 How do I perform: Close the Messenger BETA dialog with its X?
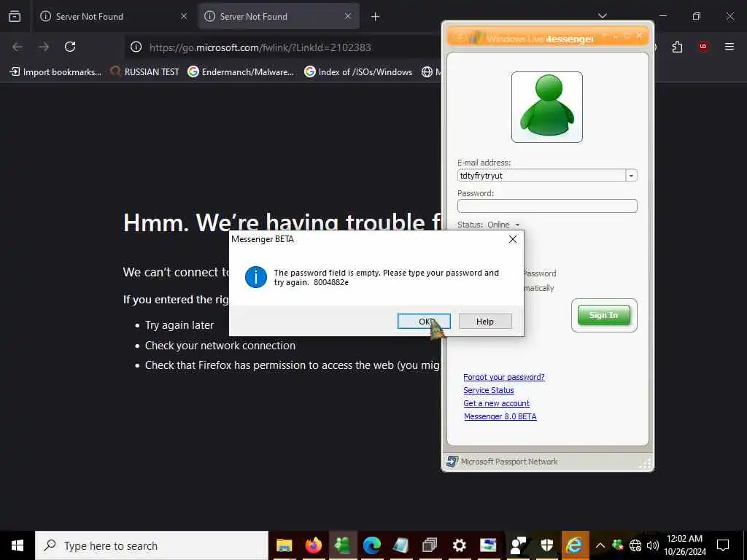point(513,239)
